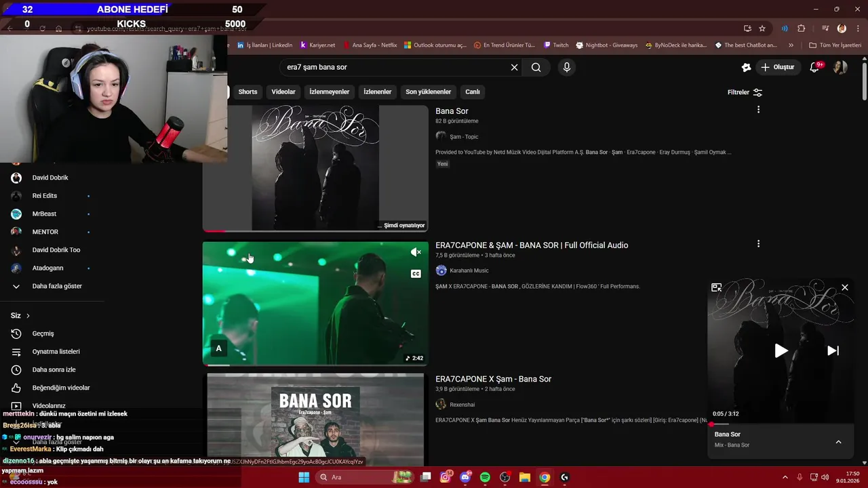This screenshot has width=868, height=488.
Task: Close the miniplayer
Action: click(x=845, y=287)
